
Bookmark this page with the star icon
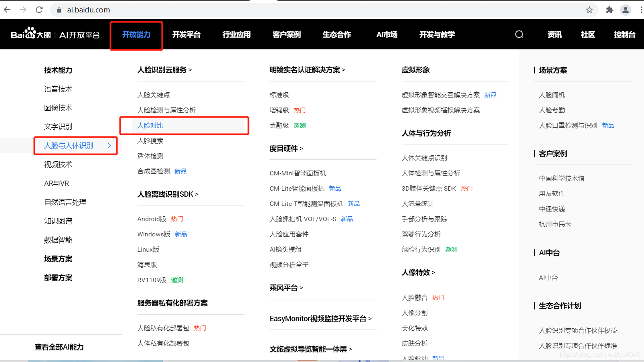pyautogui.click(x=589, y=10)
